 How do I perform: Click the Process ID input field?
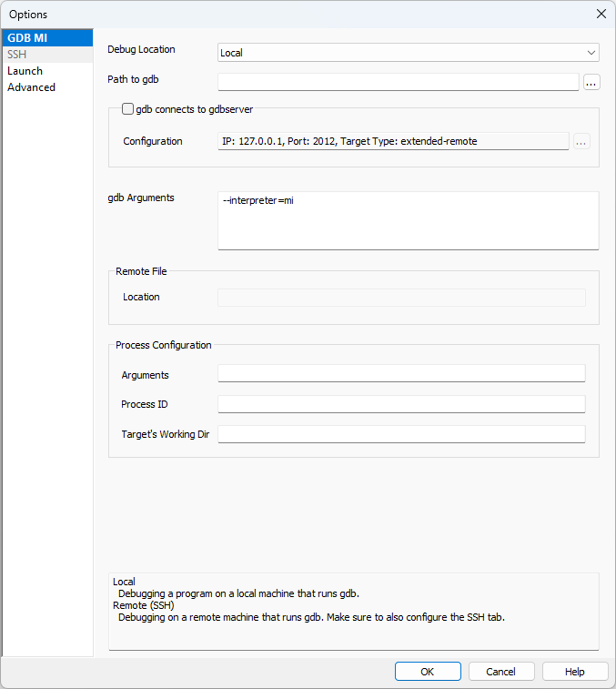coord(401,404)
